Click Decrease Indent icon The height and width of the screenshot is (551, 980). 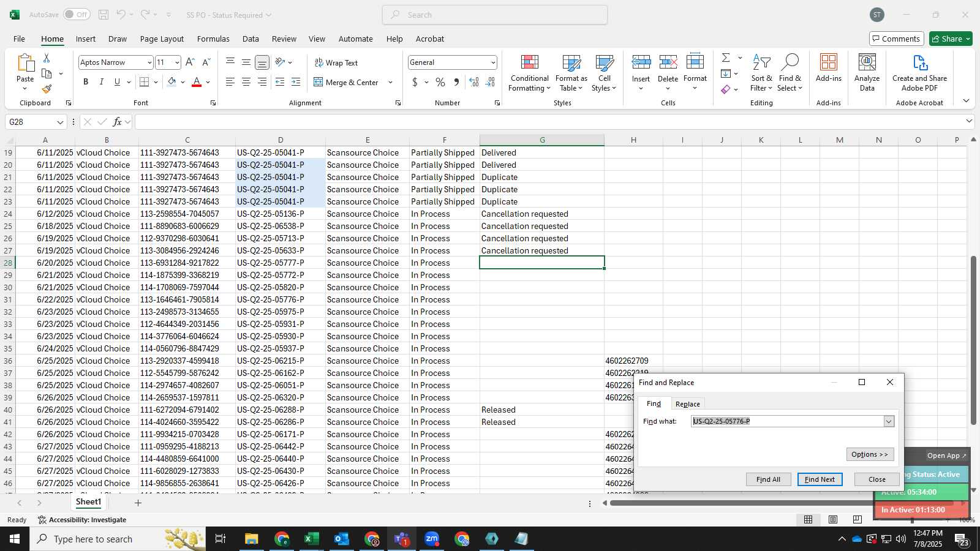(x=280, y=82)
